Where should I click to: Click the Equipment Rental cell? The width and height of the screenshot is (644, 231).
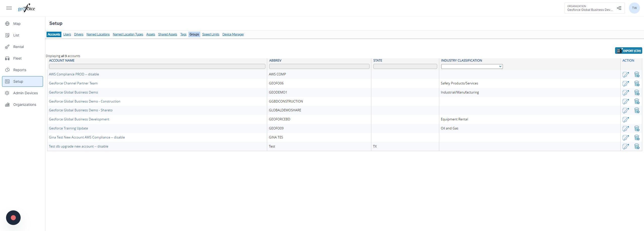tap(454, 119)
